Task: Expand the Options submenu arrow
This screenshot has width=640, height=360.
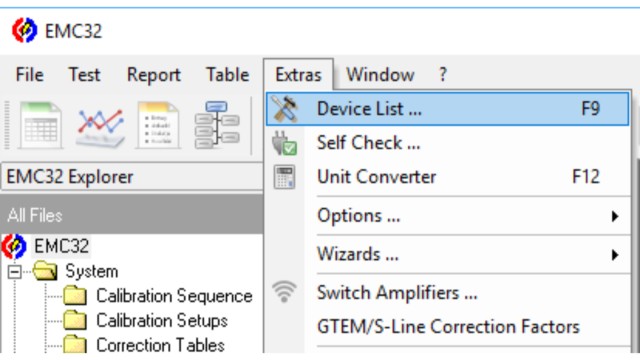Action: pyautogui.click(x=615, y=216)
